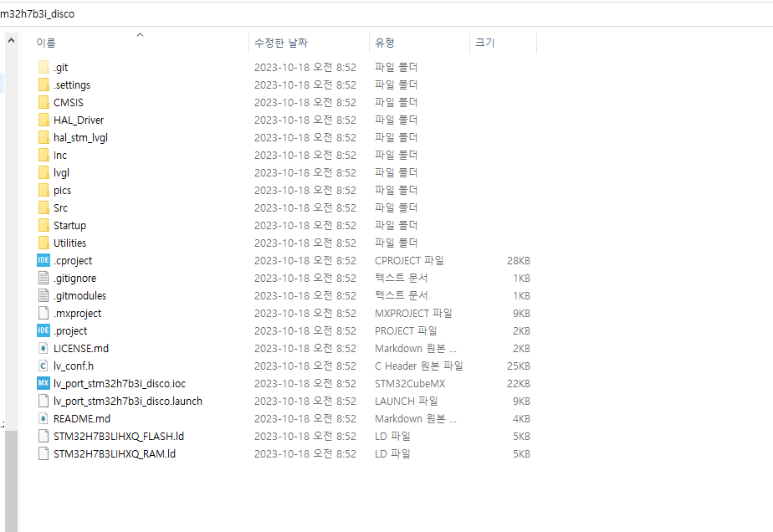
Task: Select the file name STM32H7B3LIHXQ_FLASH.ld
Action: point(119,437)
